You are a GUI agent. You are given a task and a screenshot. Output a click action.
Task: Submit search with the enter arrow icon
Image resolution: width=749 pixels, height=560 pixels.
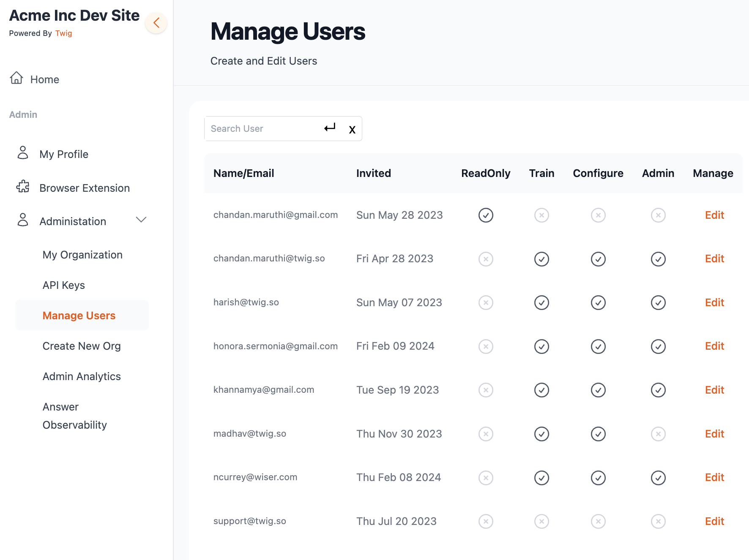(330, 128)
